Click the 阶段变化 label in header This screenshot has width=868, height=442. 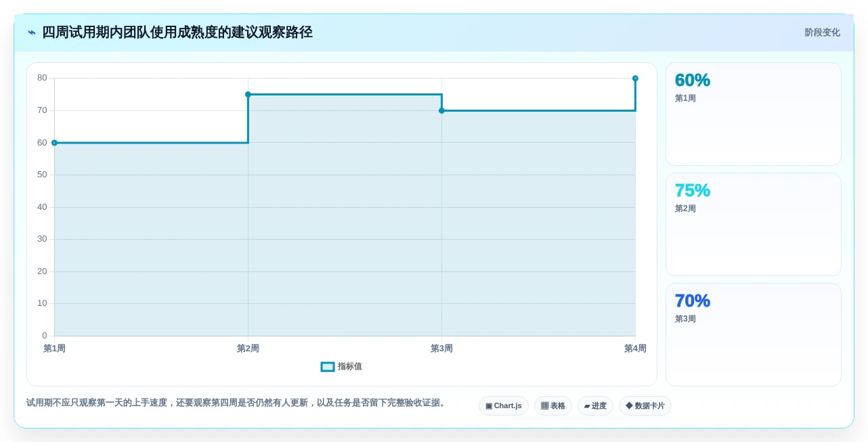click(822, 32)
